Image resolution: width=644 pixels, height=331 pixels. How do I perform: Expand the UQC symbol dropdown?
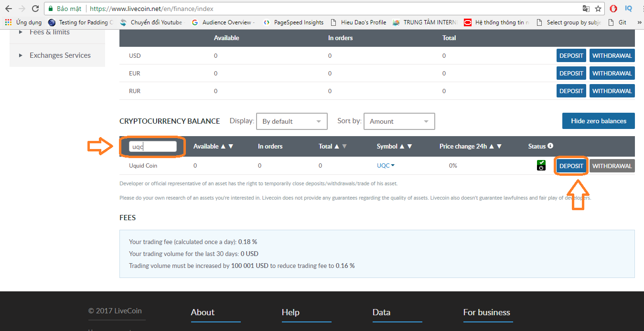[386, 166]
